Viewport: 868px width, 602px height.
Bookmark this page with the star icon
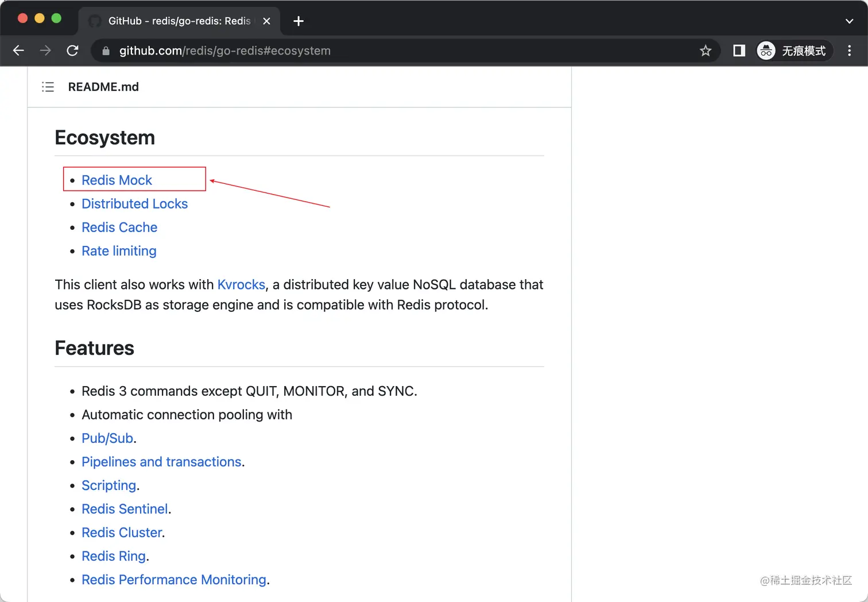pyautogui.click(x=706, y=51)
